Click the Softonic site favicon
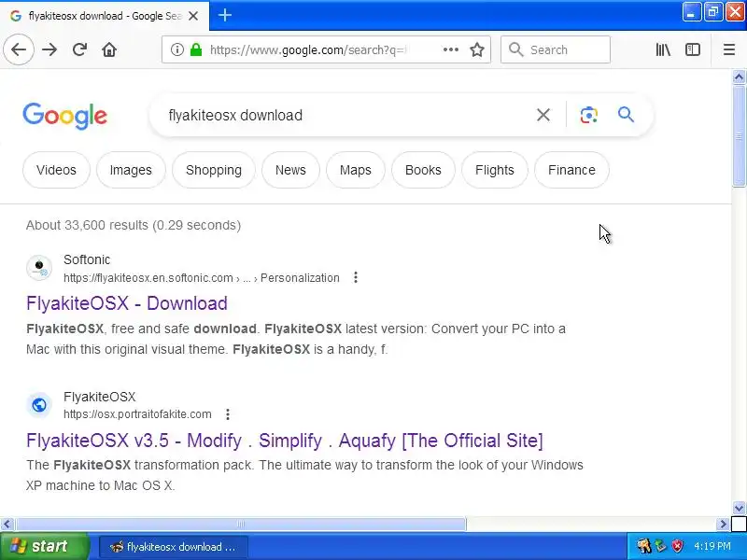 (x=39, y=268)
